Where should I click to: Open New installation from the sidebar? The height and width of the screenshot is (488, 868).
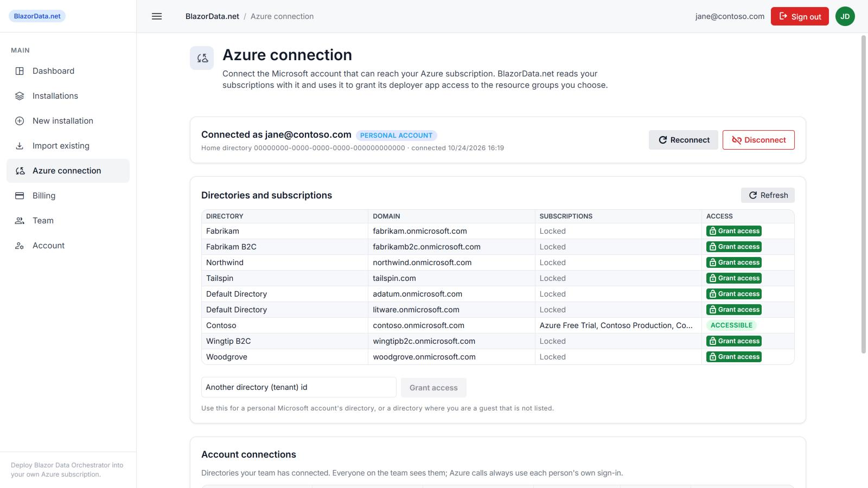pos(68,121)
